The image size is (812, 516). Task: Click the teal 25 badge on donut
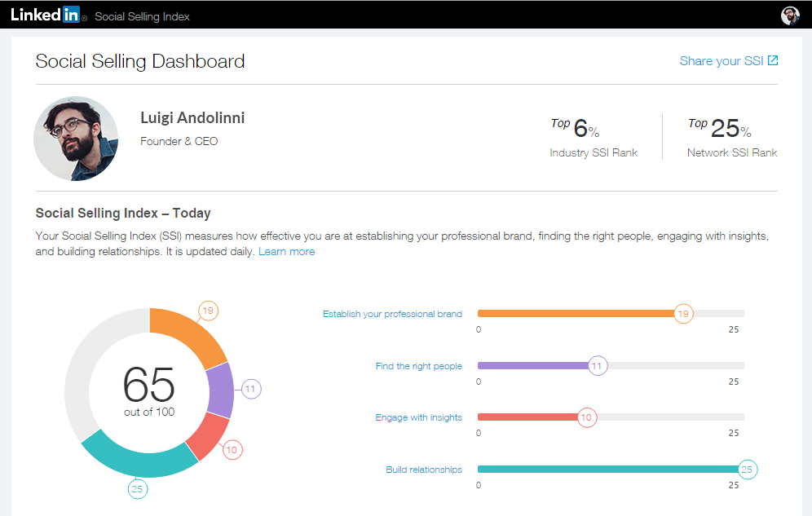click(x=137, y=489)
